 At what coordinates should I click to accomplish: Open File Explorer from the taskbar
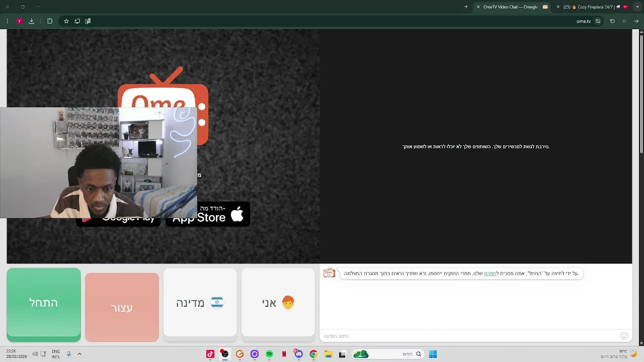click(328, 354)
